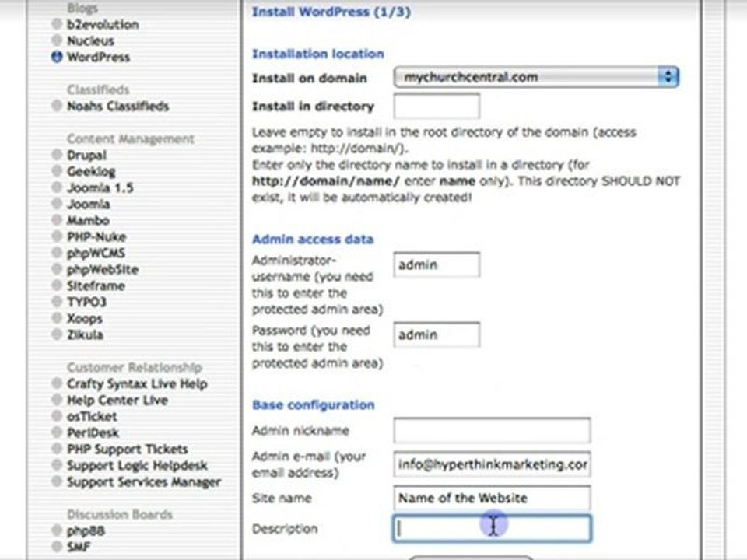Select the phpWCMS bullet
The image size is (747, 560).
(x=57, y=252)
